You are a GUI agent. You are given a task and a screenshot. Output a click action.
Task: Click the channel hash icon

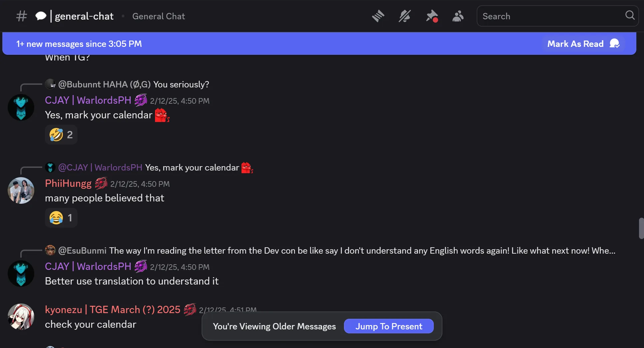point(22,16)
